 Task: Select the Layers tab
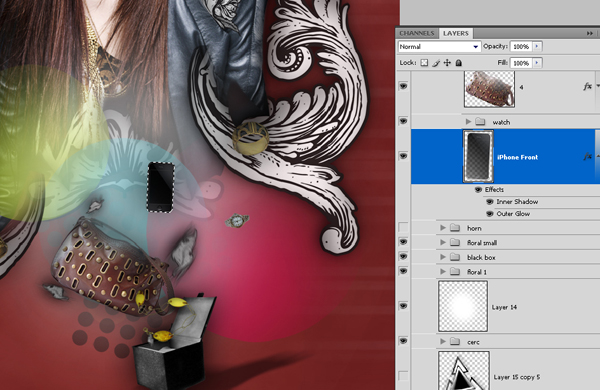455,33
